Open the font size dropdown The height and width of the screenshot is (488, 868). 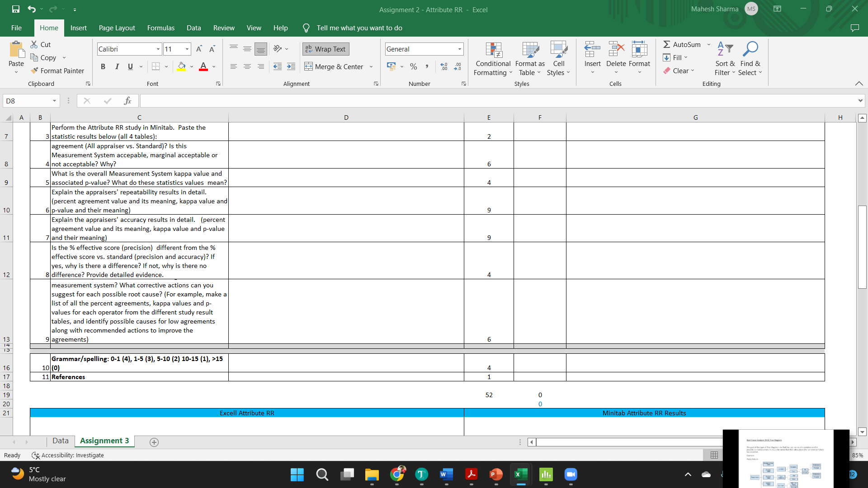pyautogui.click(x=186, y=49)
